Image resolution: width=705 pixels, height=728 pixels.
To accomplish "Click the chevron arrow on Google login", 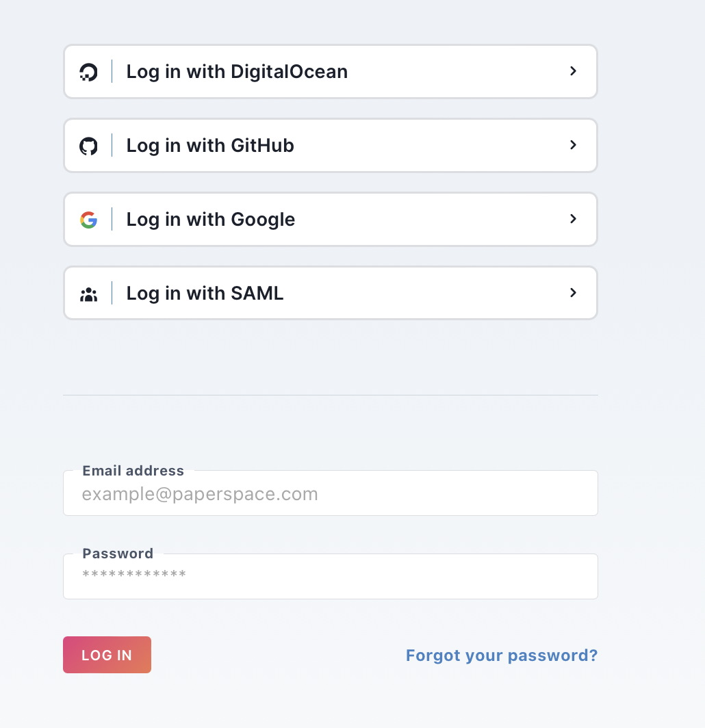I will (574, 219).
